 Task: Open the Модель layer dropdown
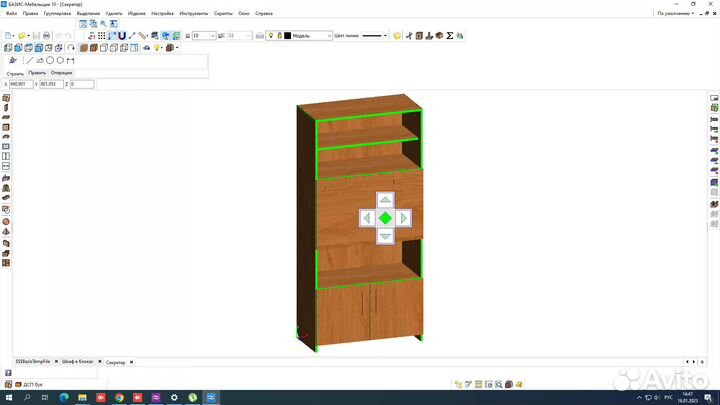point(329,36)
